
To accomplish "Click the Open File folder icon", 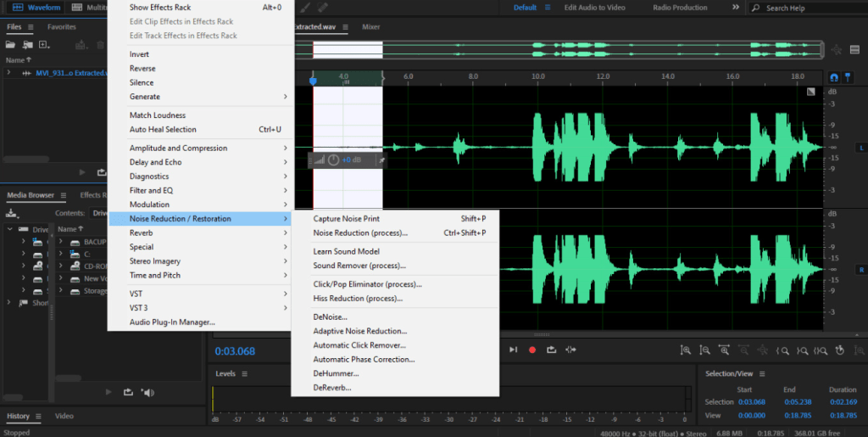I will point(12,44).
